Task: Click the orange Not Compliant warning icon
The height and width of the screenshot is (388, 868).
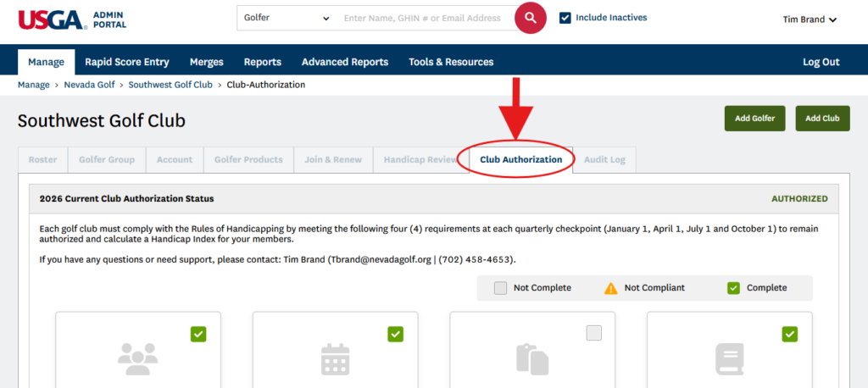Action: [x=610, y=288]
